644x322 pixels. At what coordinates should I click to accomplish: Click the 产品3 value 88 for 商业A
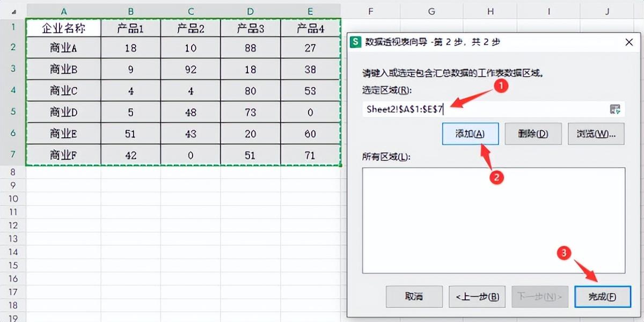click(251, 48)
